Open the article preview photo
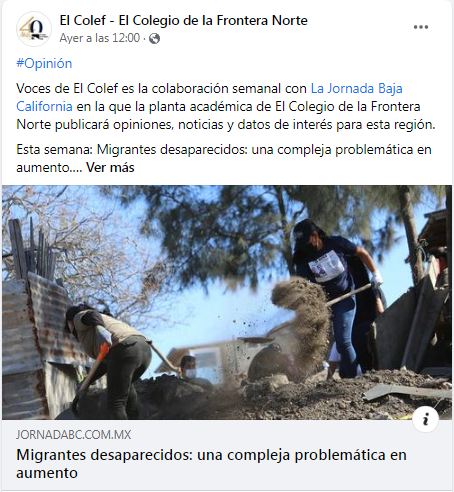This screenshot has width=454, height=492. point(227,302)
